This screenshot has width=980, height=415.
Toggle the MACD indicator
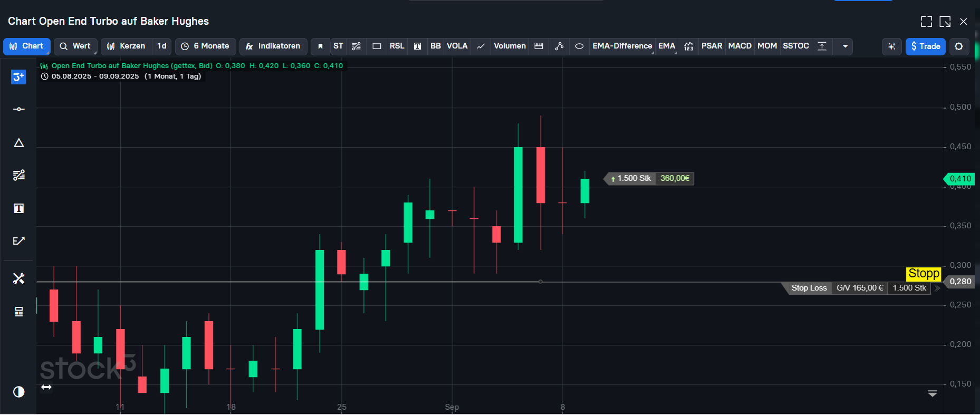click(x=739, y=46)
